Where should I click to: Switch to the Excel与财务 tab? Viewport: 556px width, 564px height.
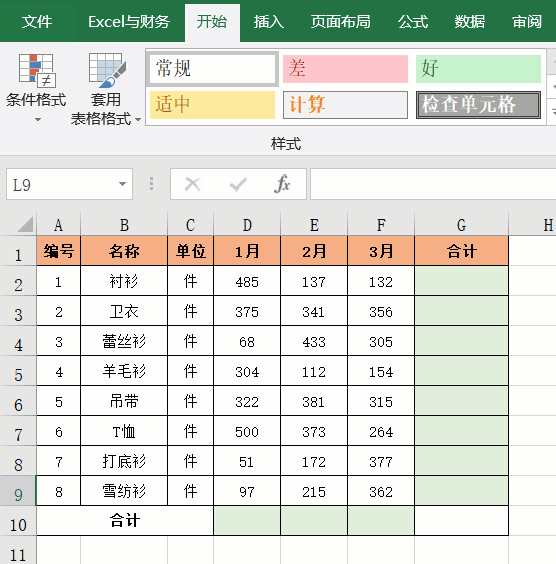click(x=129, y=22)
